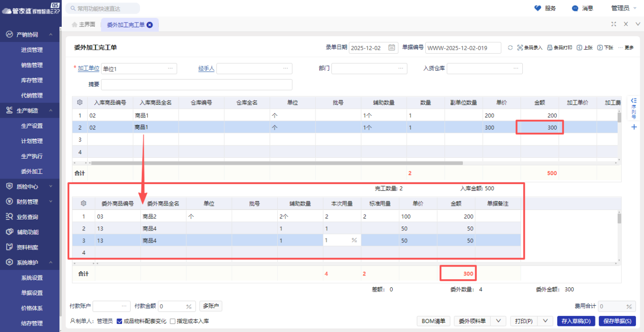Click the refresh icon beside document number

point(510,48)
